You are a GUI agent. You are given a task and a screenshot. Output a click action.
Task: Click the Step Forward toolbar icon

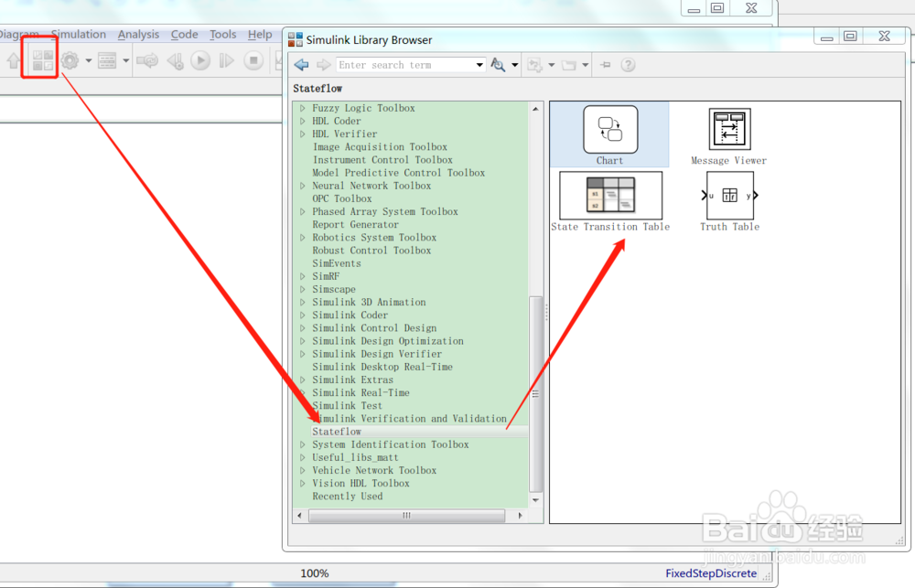(226, 60)
